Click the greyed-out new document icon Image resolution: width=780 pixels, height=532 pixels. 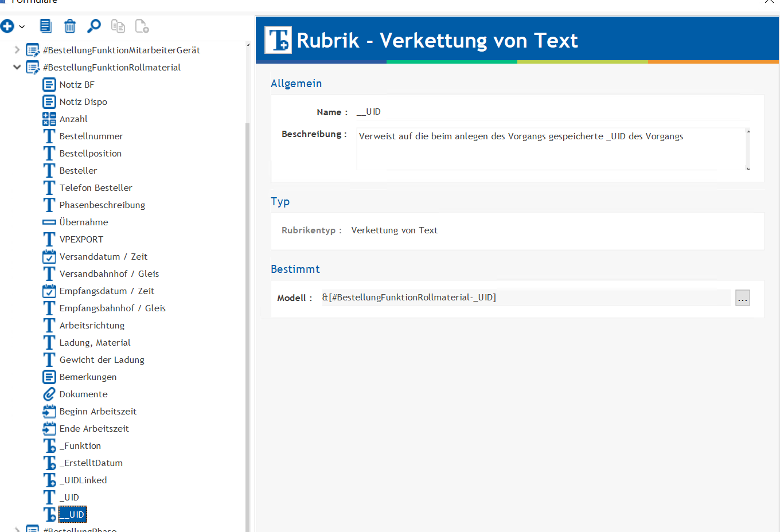(142, 26)
